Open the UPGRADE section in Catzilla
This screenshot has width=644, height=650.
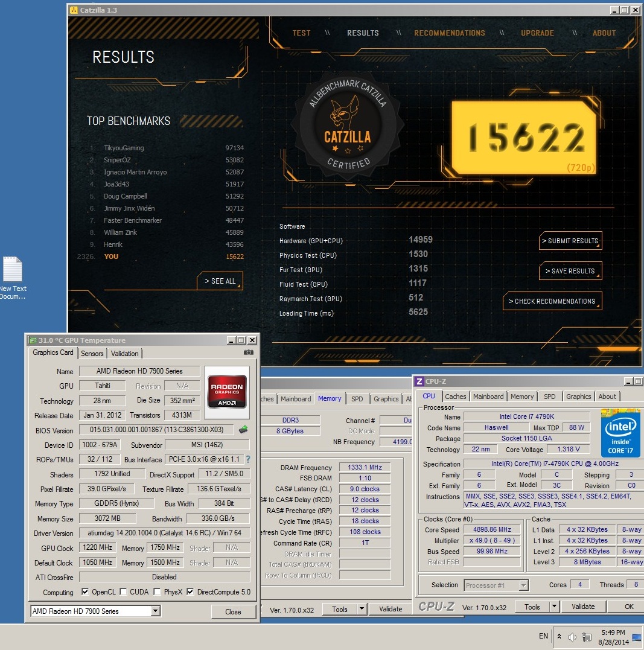pyautogui.click(x=537, y=33)
